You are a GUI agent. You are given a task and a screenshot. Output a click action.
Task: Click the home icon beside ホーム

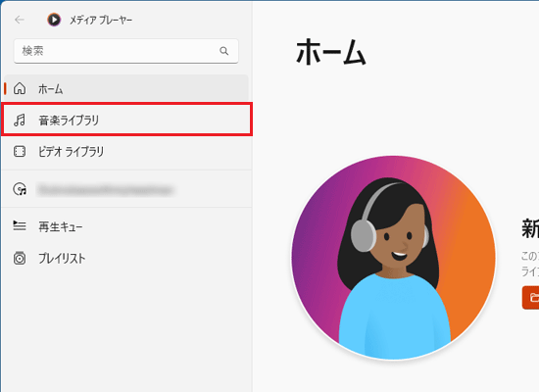coord(20,89)
